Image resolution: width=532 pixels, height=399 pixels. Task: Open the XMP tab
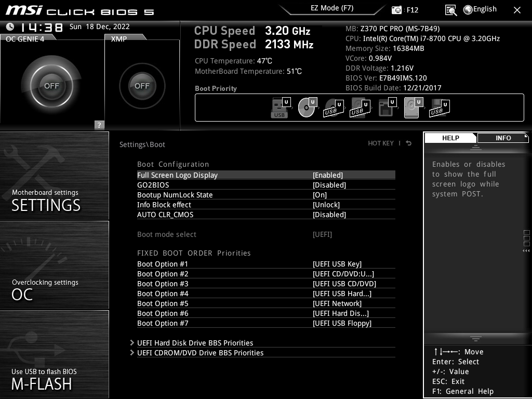coord(119,38)
